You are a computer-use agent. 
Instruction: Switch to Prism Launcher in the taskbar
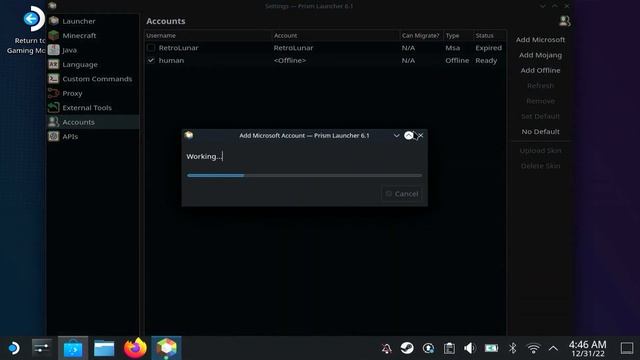pos(166,348)
